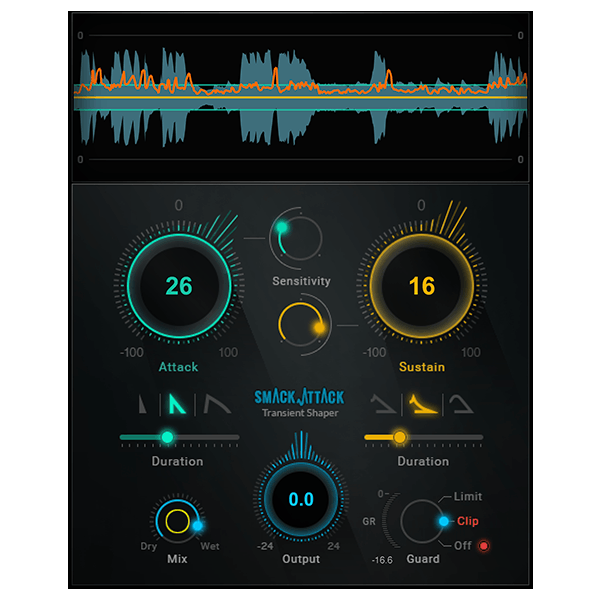Click the Output knob value 0.0

[x=301, y=500]
